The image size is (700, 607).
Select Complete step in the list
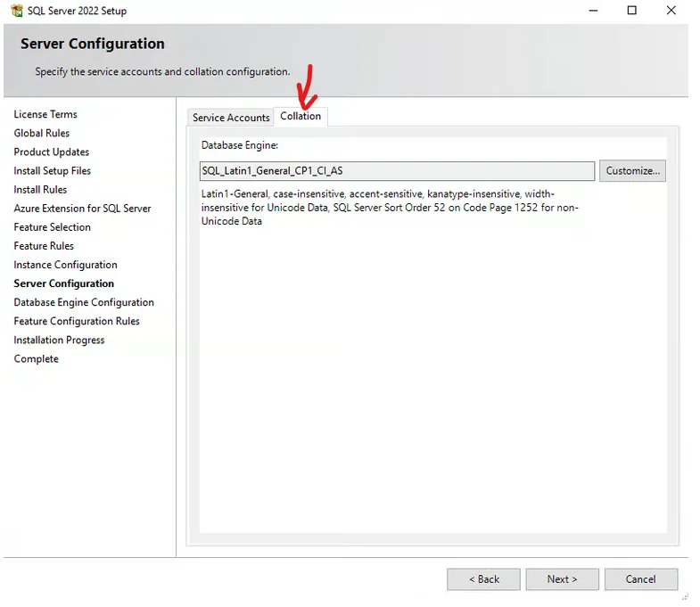tap(37, 359)
